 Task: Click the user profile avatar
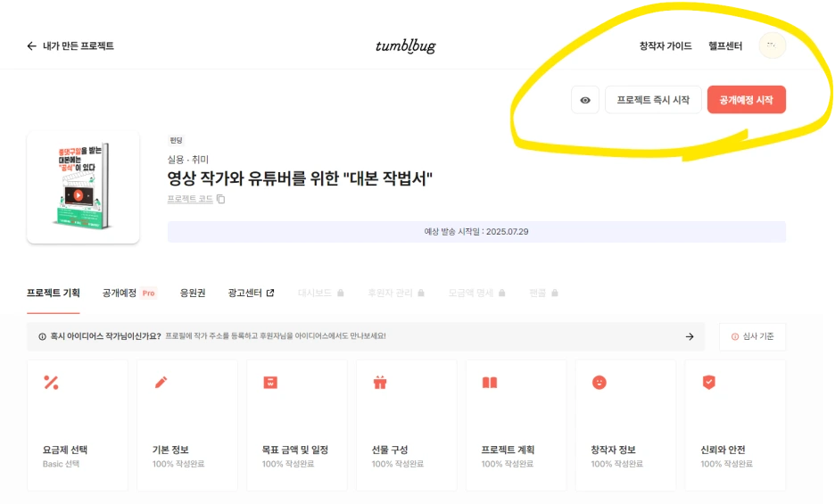click(773, 45)
